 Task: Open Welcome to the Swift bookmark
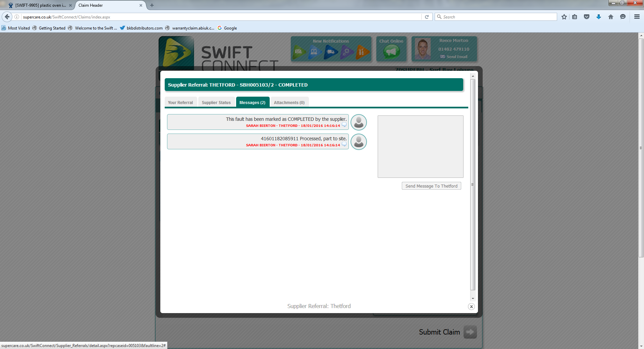coord(93,28)
